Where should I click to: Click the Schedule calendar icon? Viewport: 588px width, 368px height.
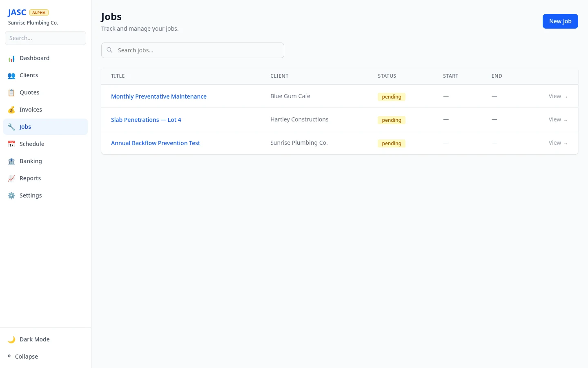[x=11, y=144]
